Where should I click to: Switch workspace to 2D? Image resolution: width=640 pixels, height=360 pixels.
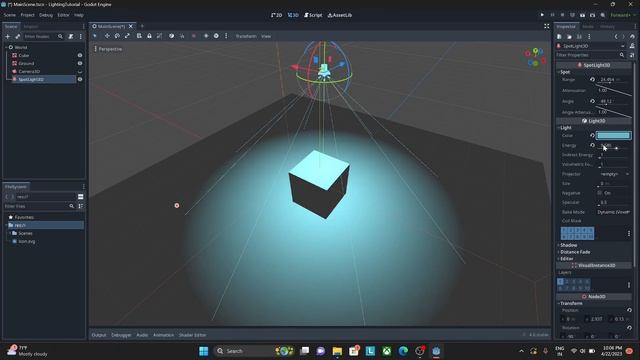coord(276,15)
